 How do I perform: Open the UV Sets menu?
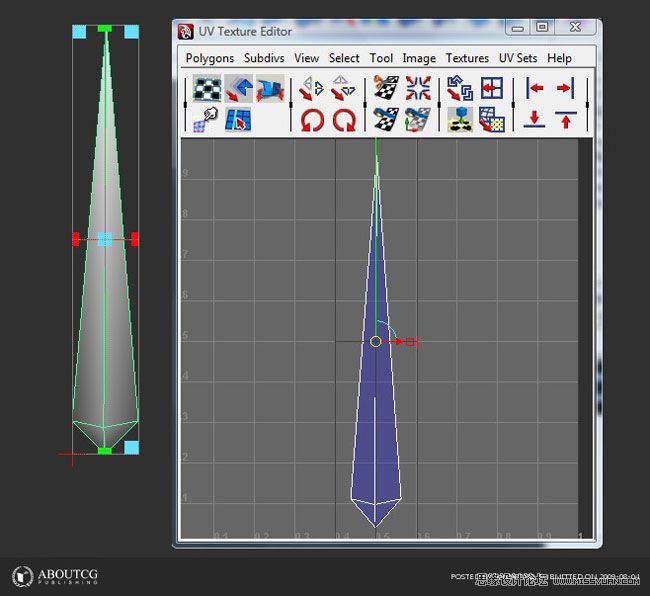click(518, 58)
